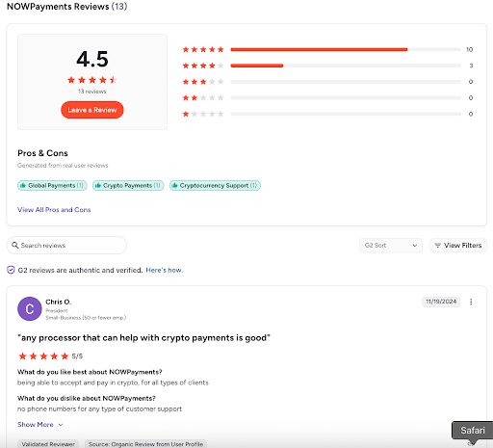This screenshot has height=448, width=493.
Task: Click reviewer name Chris O.
Action: point(59,302)
